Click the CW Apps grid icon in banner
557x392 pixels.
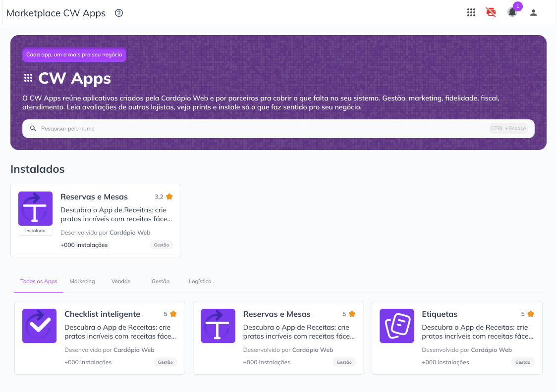pyautogui.click(x=28, y=78)
